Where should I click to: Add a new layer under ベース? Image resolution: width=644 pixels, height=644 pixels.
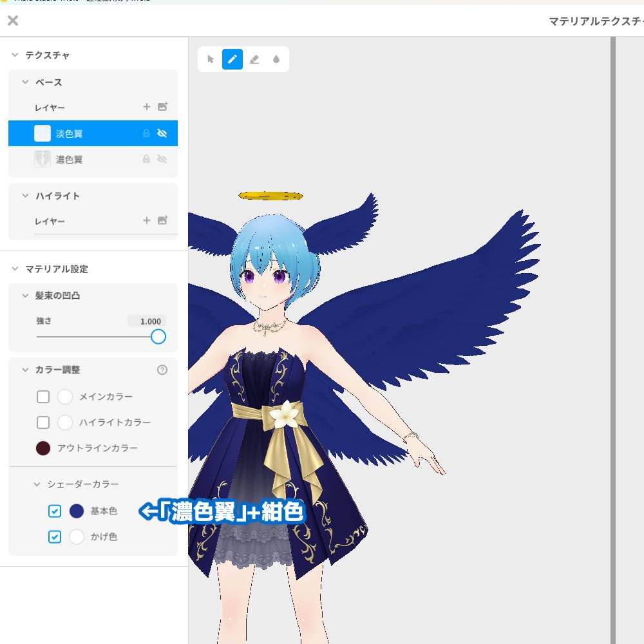coord(147,107)
